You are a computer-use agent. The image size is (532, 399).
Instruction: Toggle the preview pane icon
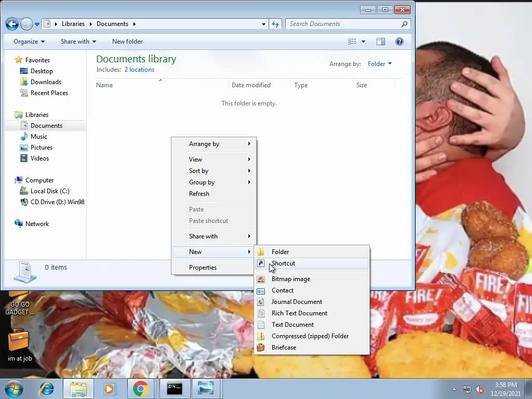coord(381,42)
